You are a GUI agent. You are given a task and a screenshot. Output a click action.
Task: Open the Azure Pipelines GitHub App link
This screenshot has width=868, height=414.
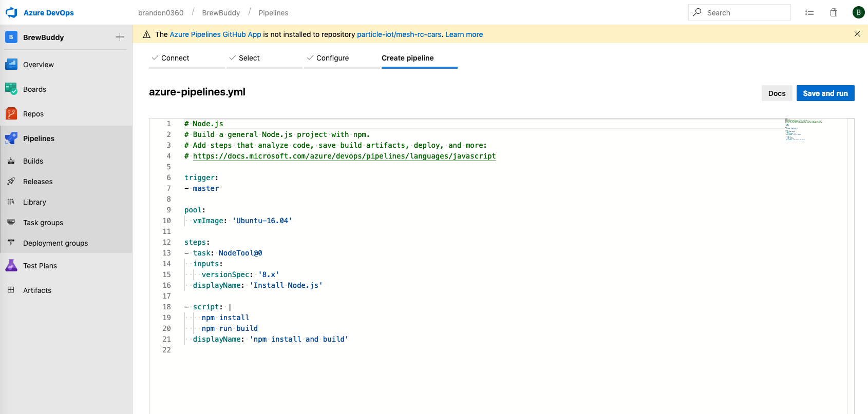tap(216, 34)
